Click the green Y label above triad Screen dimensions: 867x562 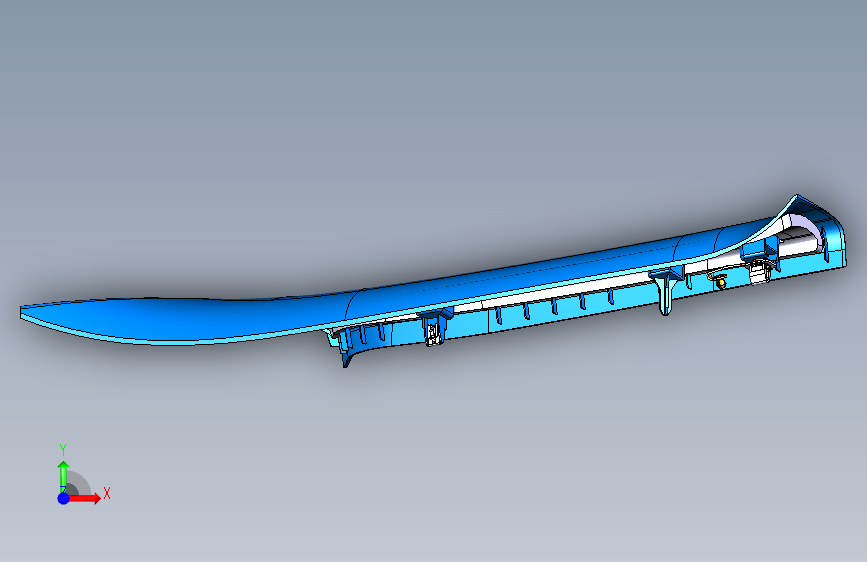click(x=63, y=449)
